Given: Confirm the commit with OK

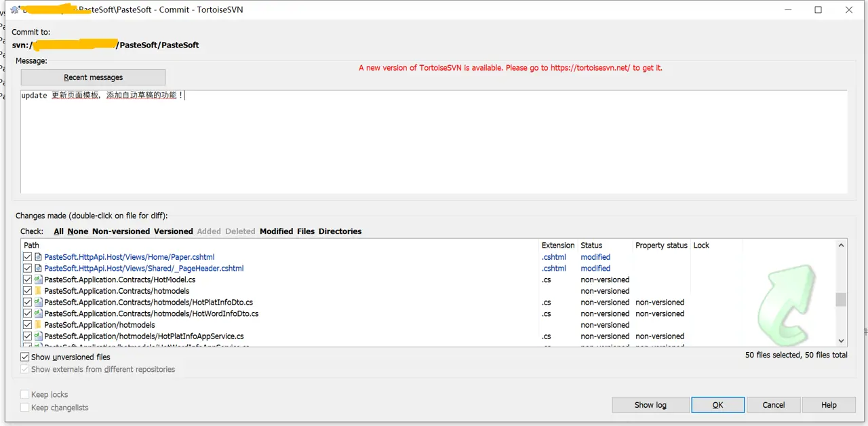Looking at the screenshot, I should tap(717, 405).
